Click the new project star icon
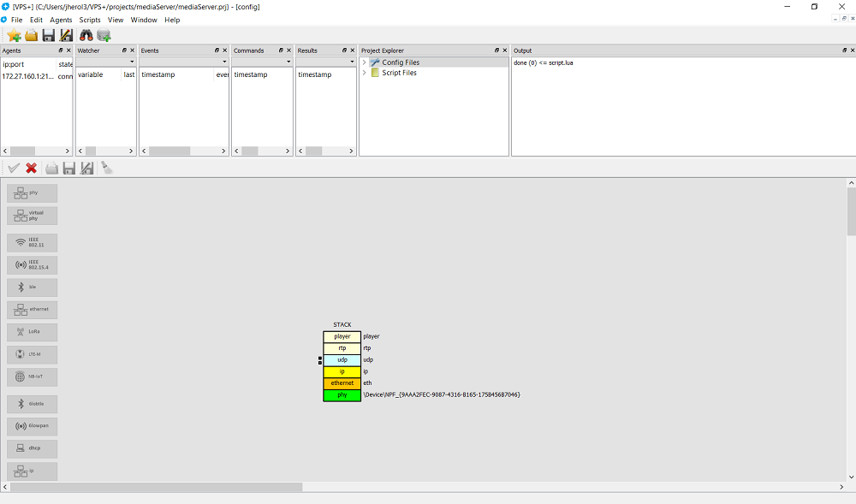856x504 pixels. click(x=14, y=35)
